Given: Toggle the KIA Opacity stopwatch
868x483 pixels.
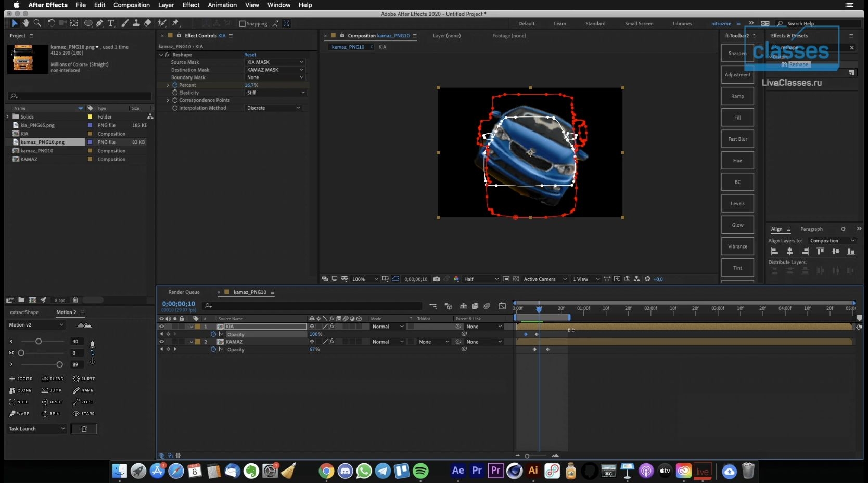Looking at the screenshot, I should point(213,334).
